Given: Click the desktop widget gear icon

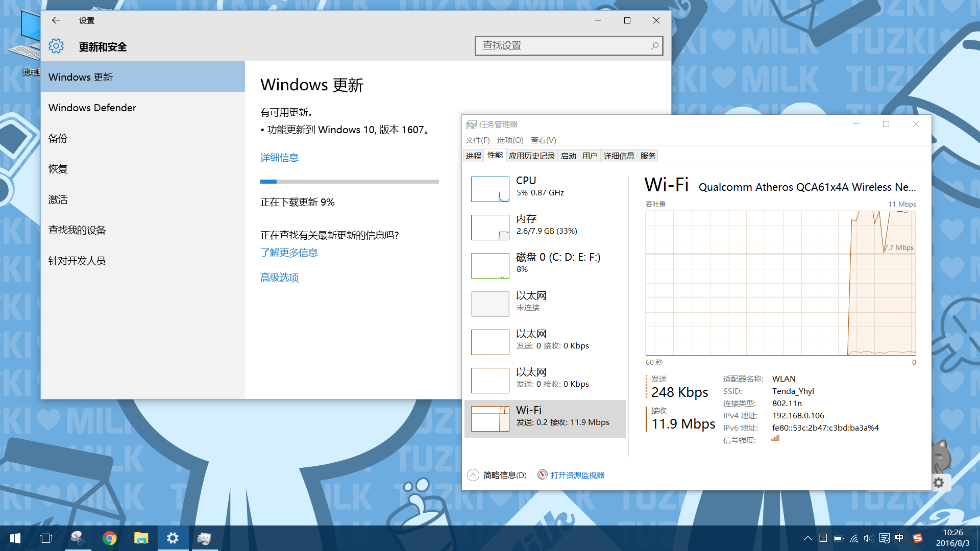Looking at the screenshot, I should pos(939,483).
